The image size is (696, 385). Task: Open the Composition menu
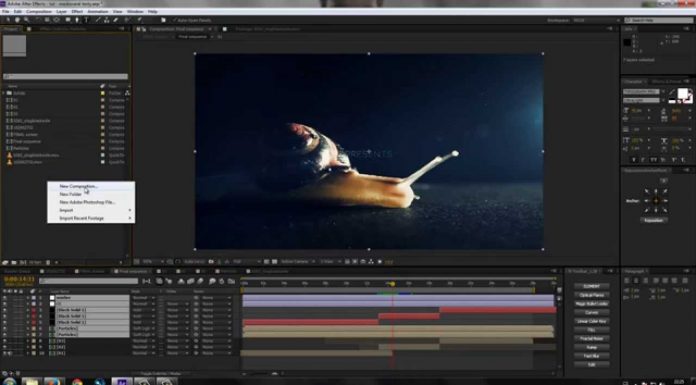point(39,11)
